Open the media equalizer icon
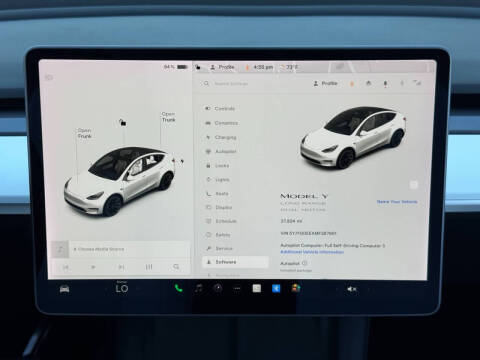Screen dimensions: 480x360 (x=149, y=267)
